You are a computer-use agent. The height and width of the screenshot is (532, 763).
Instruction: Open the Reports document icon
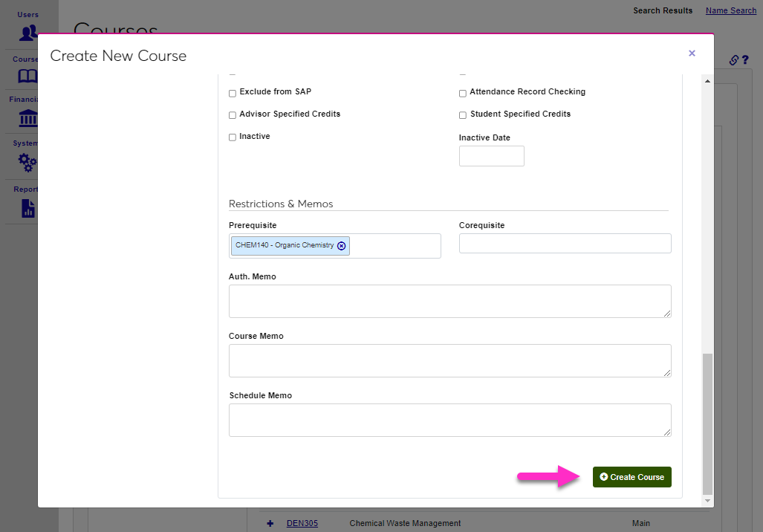(27, 208)
